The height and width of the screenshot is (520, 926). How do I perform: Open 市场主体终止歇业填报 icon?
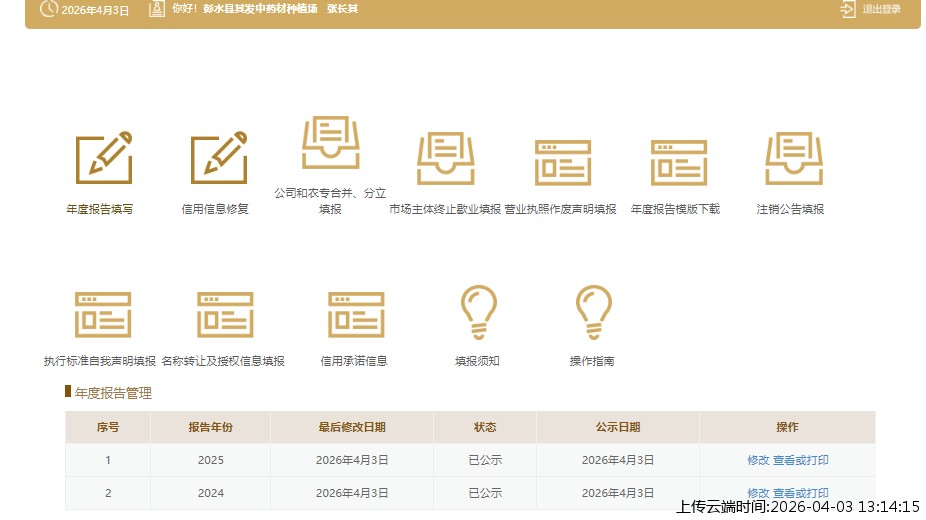445,158
